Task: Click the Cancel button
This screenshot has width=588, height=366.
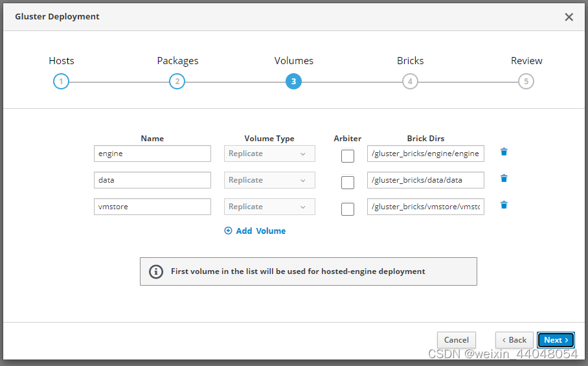Action: [457, 340]
